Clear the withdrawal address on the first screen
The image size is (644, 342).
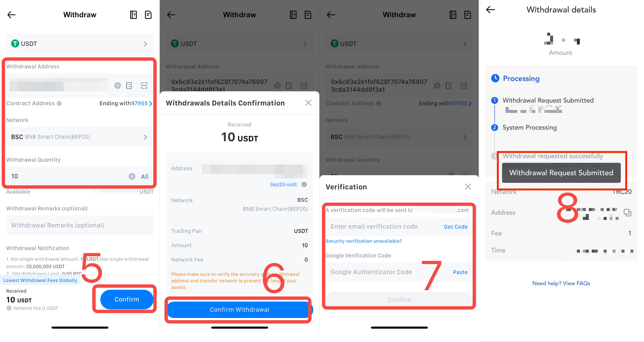118,86
